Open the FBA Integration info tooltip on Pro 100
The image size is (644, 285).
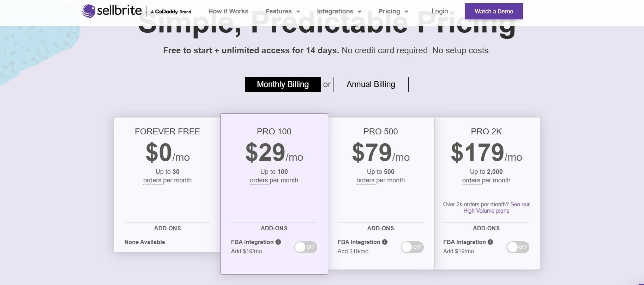tap(278, 242)
